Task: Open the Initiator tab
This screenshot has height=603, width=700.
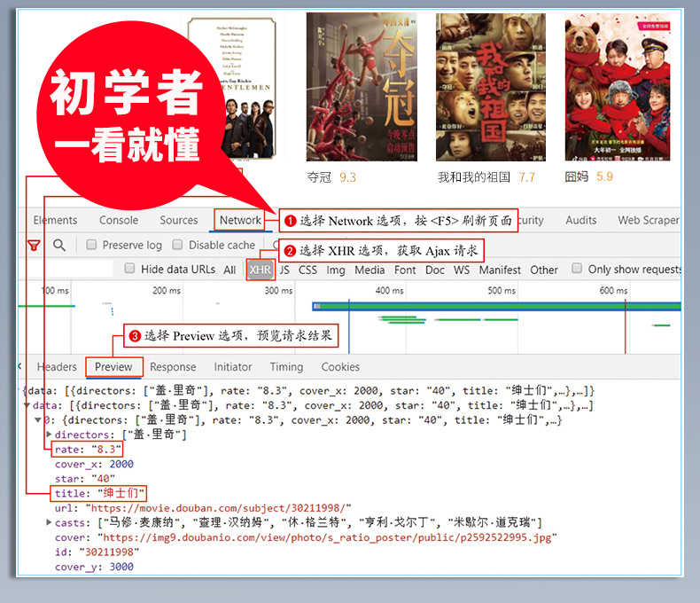Action: [232, 367]
